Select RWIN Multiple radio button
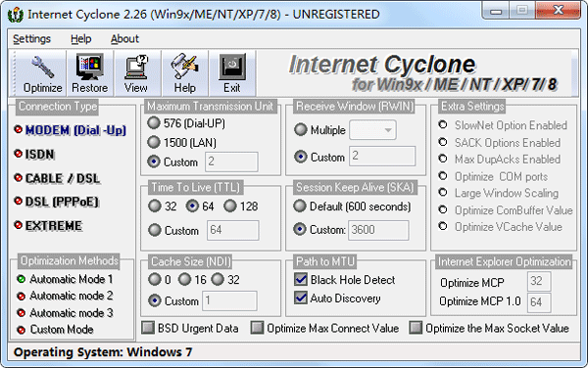This screenshot has width=588, height=368. [x=301, y=130]
